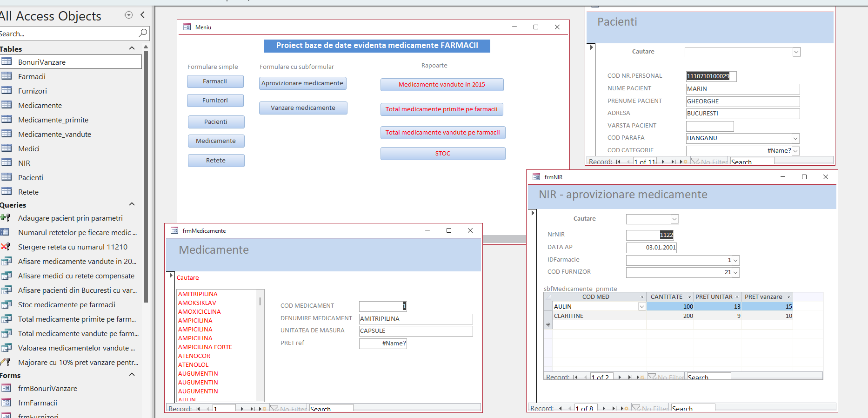Select AMOXICICLINA in the medicine list

200,312
